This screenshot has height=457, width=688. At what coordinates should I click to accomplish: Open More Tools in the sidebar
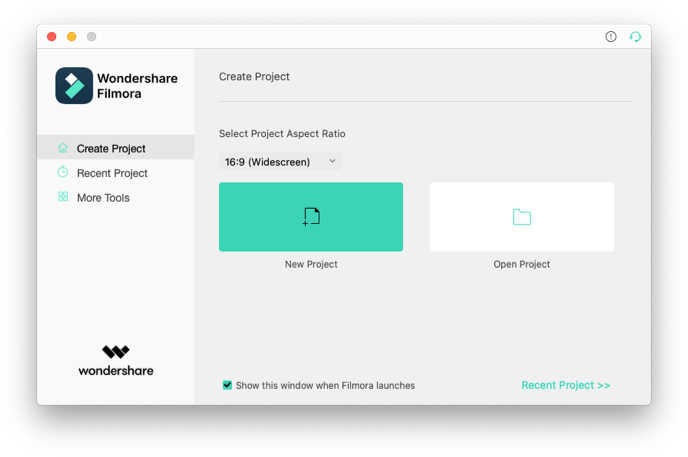tap(116, 197)
